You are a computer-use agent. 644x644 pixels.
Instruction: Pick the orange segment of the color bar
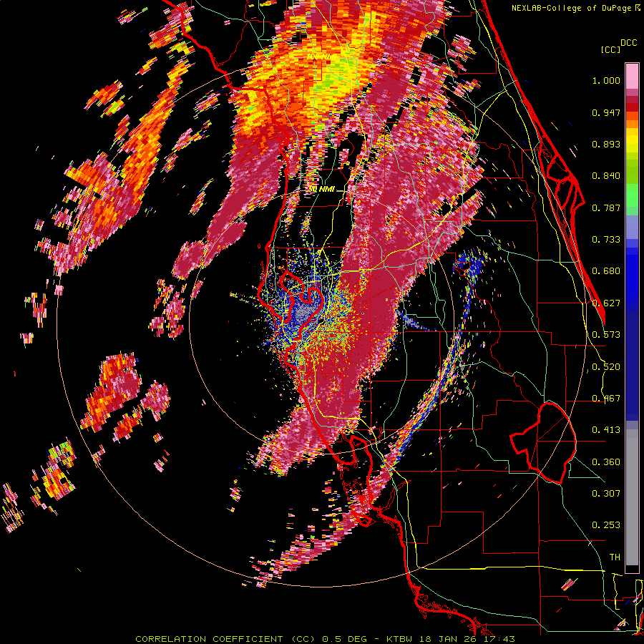tap(632, 120)
